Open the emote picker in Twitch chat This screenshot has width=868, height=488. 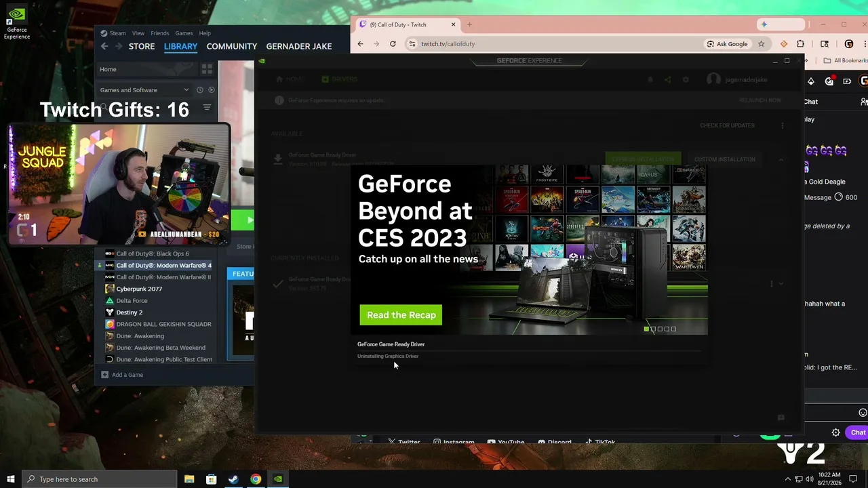(863, 413)
